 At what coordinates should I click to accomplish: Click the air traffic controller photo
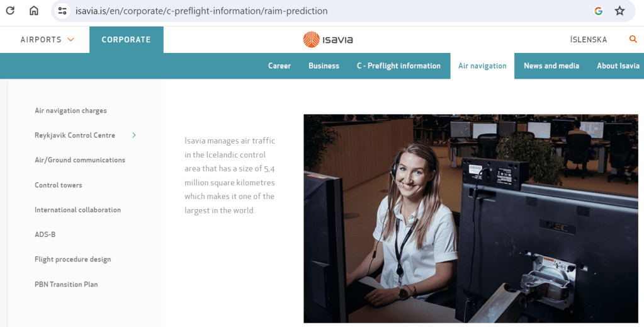pyautogui.click(x=471, y=219)
